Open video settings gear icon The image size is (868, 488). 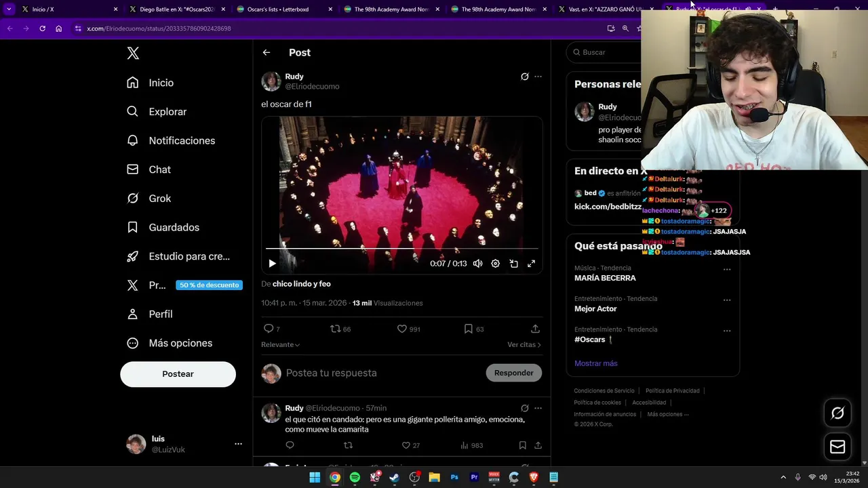point(495,264)
